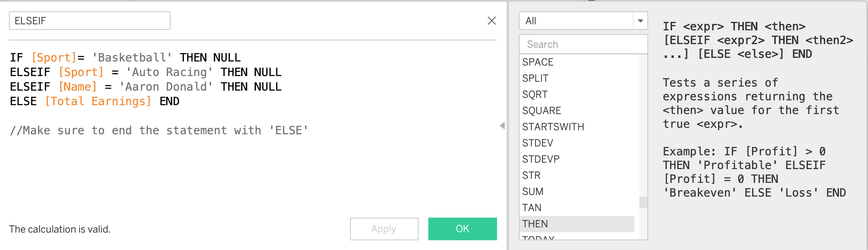Select the SPLIT function in list
The image size is (868, 250).
pyautogui.click(x=535, y=78)
